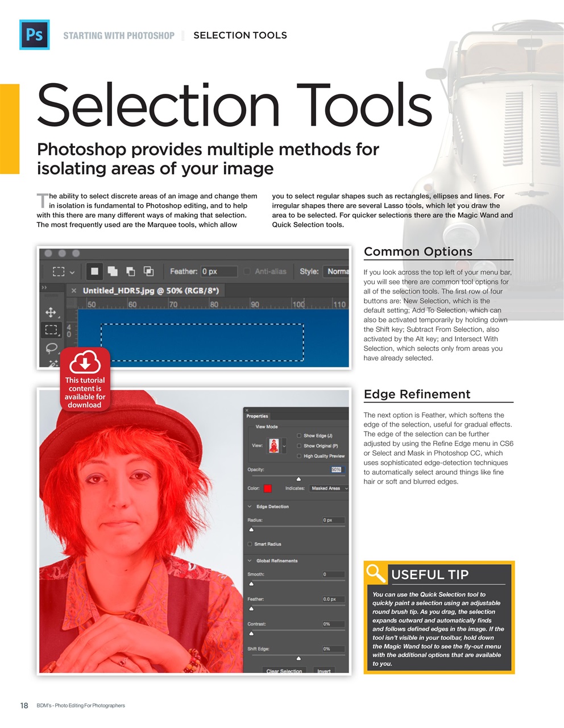Select the Lasso tool
Screen dimensions: 564x728
point(51,347)
